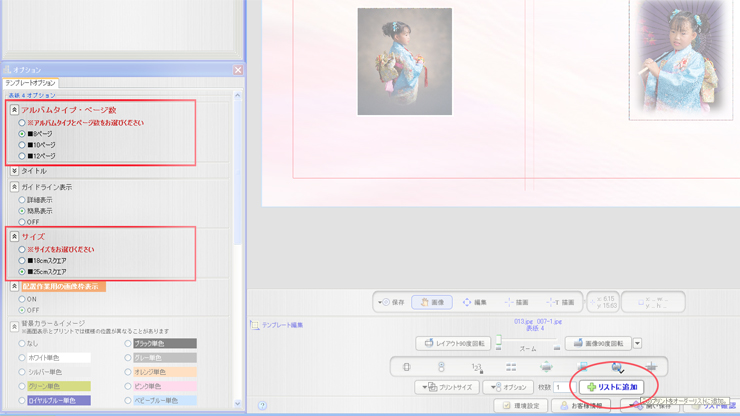Close the オプション panel with X

[238, 70]
